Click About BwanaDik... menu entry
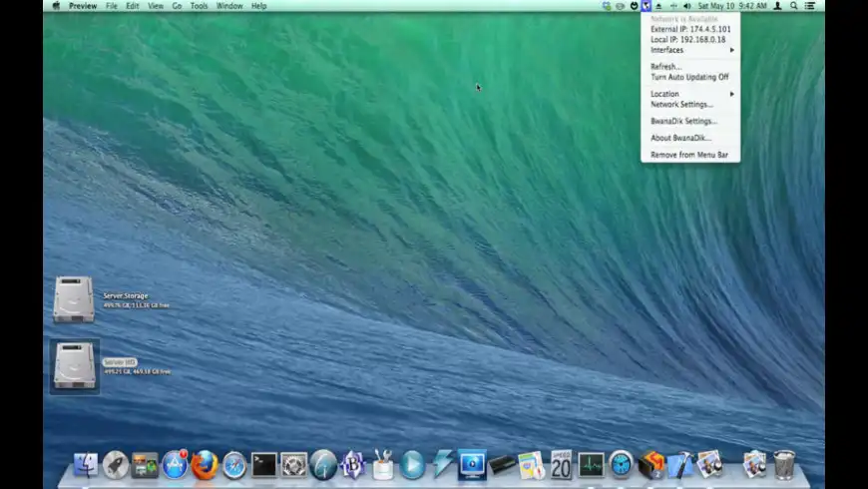The width and height of the screenshot is (868, 489). (x=680, y=138)
